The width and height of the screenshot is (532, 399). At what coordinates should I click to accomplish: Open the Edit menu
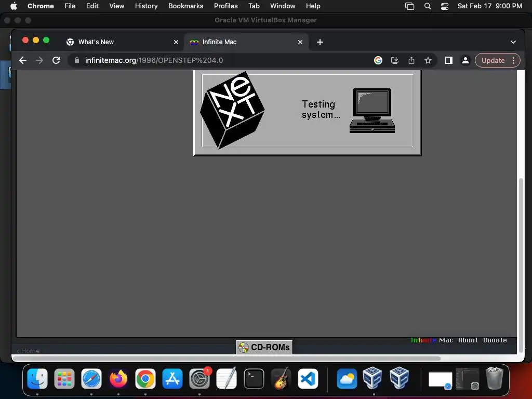[x=92, y=6]
